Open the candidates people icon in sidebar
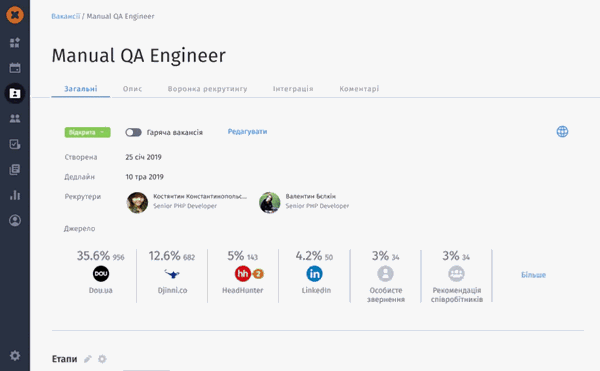 (15, 119)
